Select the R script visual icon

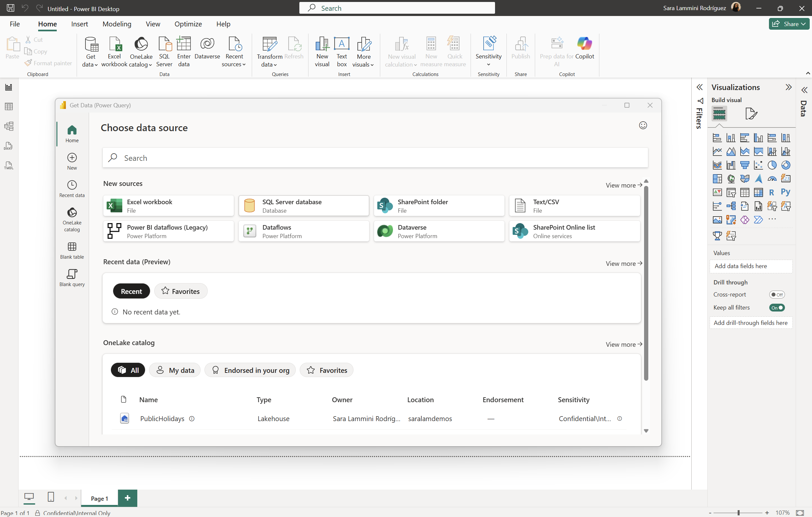pyautogui.click(x=772, y=192)
